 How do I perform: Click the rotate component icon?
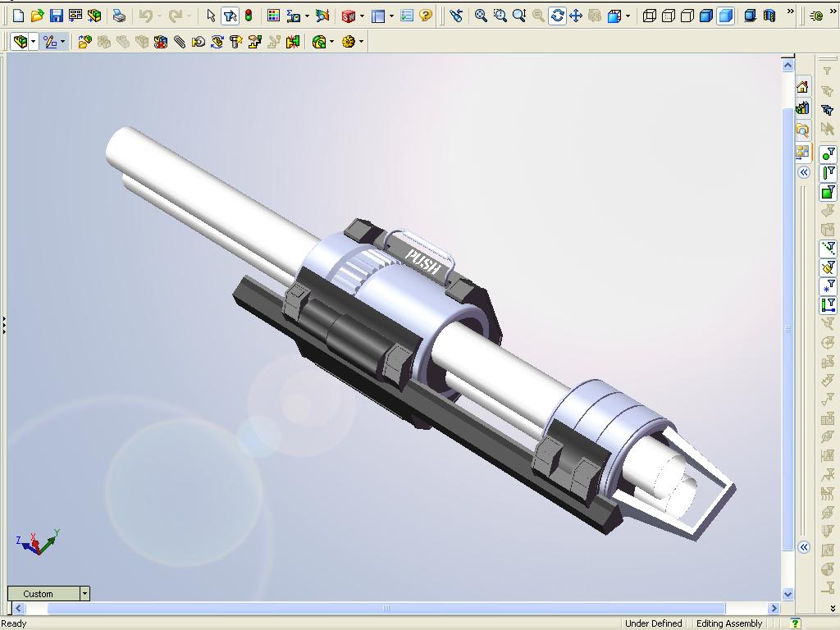(217, 41)
